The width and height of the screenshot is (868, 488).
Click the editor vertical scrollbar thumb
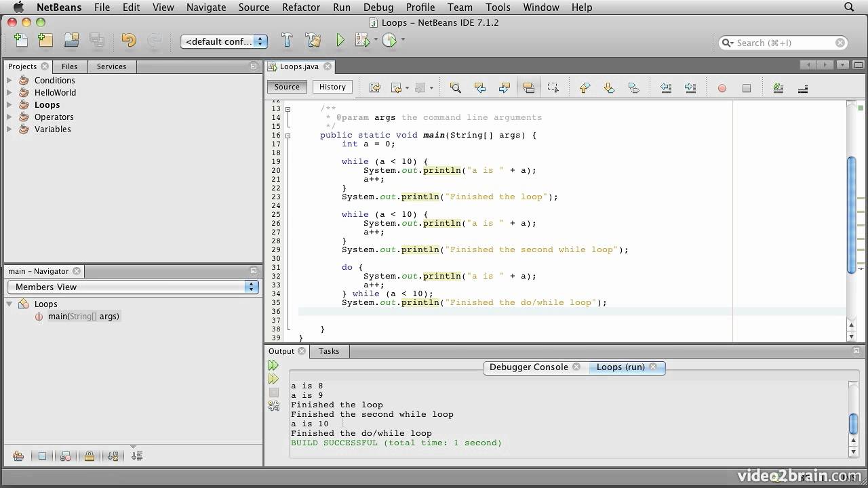point(852,215)
